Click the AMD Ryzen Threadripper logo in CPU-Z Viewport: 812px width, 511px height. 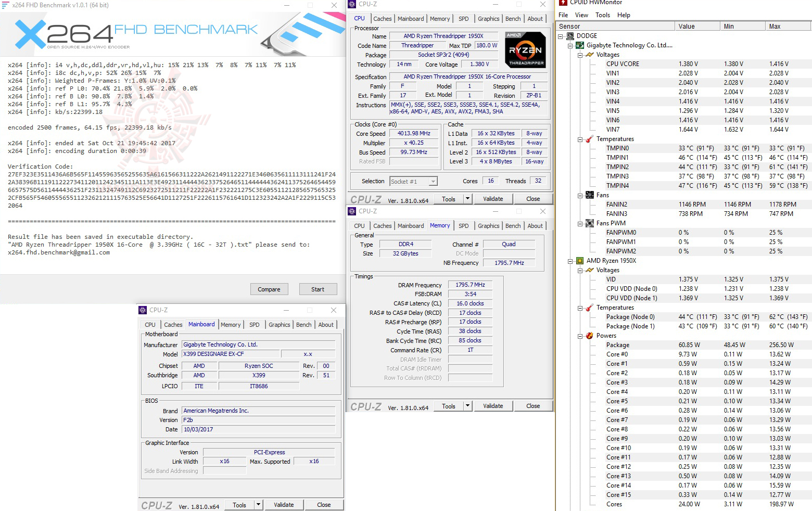[525, 50]
